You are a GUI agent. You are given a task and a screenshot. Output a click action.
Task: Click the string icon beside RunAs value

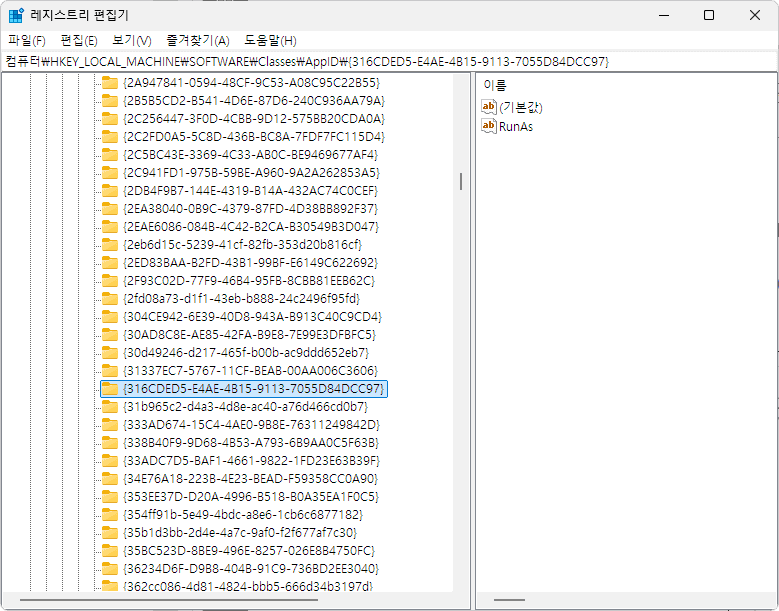click(x=489, y=126)
